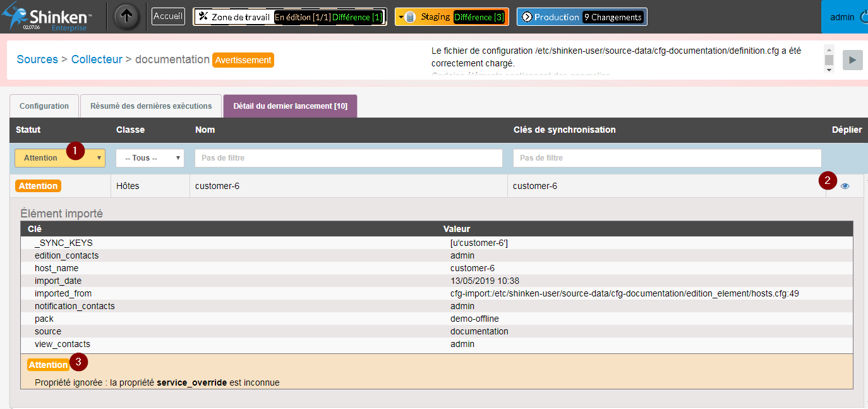Open Résumé des dernières exécutions tab
The height and width of the screenshot is (409, 868).
click(x=150, y=106)
